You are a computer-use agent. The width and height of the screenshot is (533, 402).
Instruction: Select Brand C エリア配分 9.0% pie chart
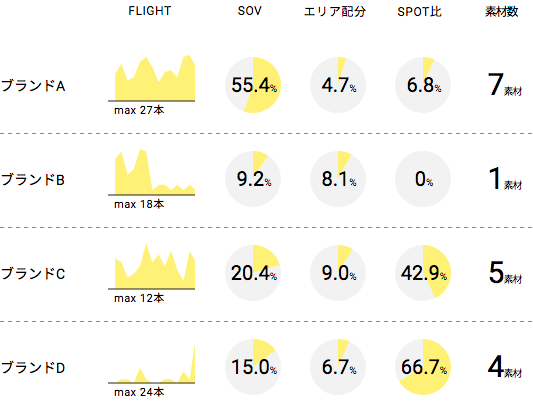[338, 273]
